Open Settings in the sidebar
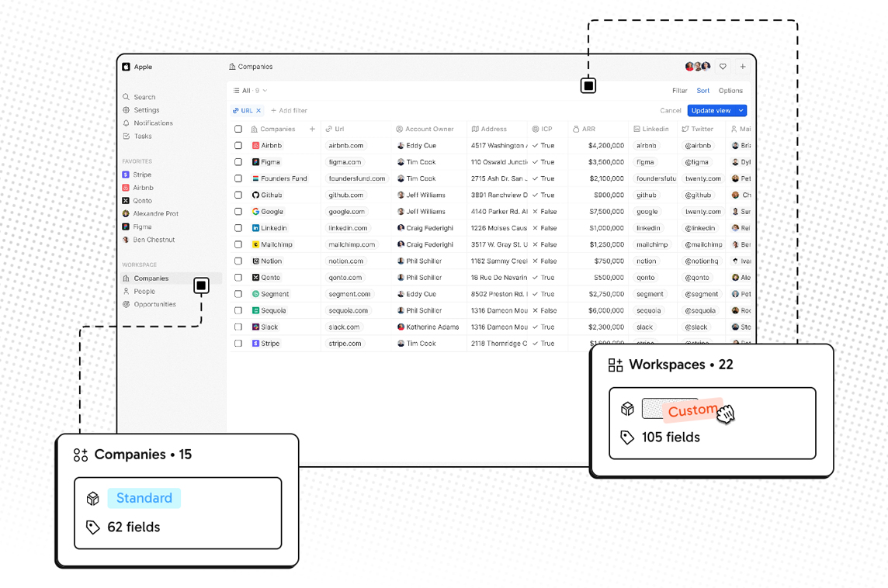 (141, 110)
